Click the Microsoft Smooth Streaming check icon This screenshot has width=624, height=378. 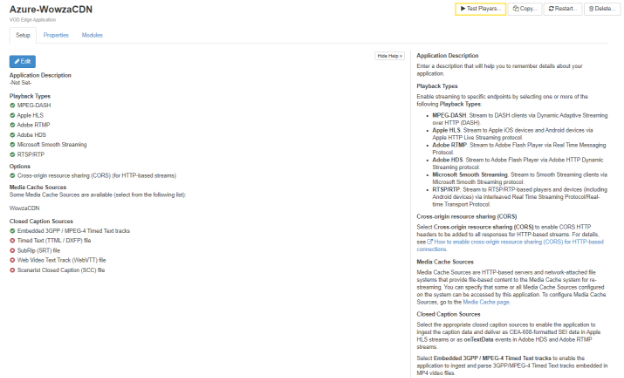tap(12, 145)
